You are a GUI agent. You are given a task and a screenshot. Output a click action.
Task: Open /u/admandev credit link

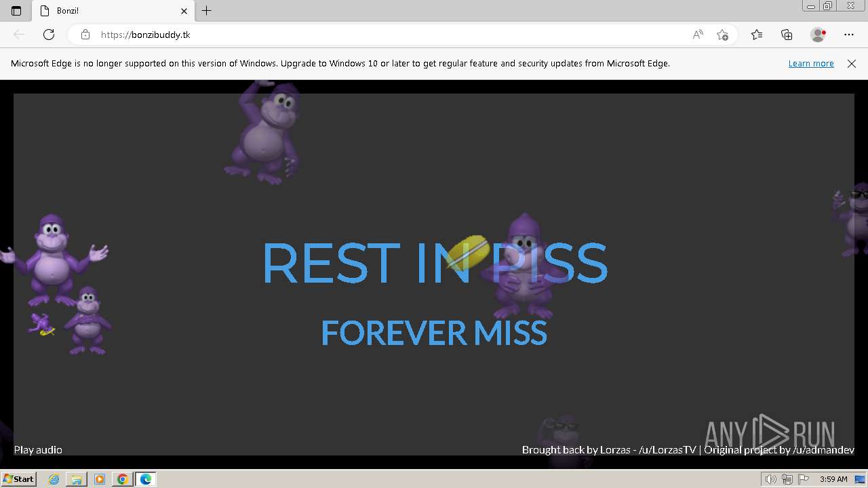click(823, 449)
